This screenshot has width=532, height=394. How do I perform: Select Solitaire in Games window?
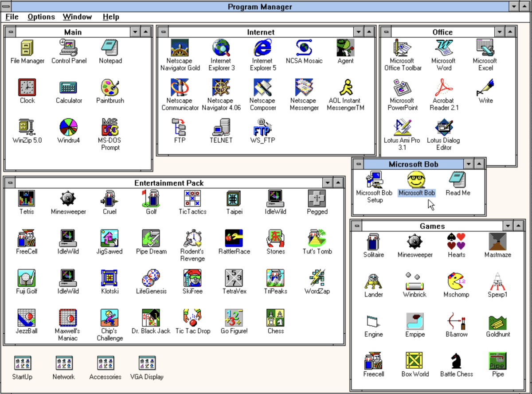coord(374,242)
